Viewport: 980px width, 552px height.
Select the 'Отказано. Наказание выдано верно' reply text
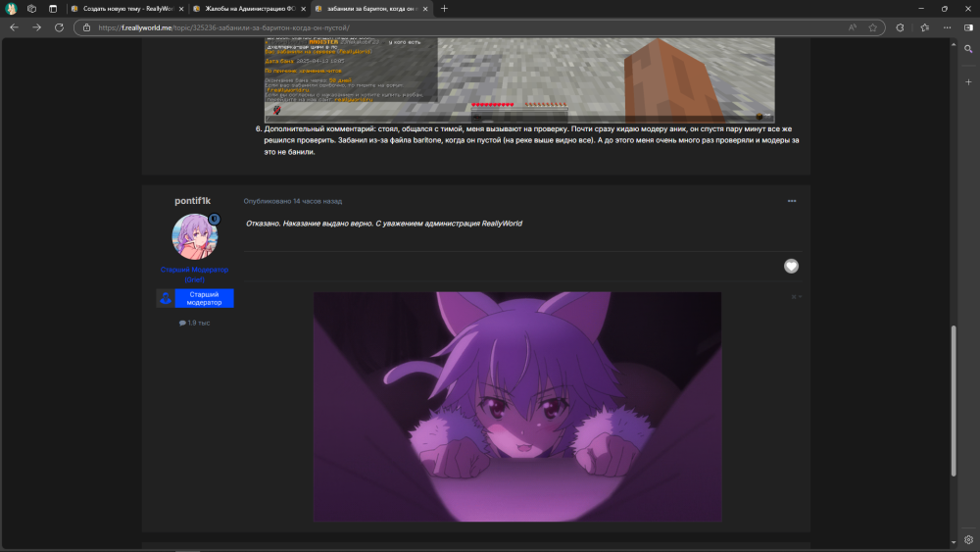(x=384, y=224)
